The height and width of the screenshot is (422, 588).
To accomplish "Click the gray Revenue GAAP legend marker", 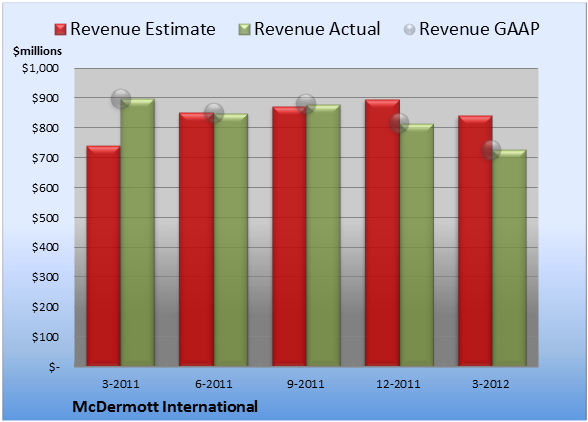I will pos(410,30).
